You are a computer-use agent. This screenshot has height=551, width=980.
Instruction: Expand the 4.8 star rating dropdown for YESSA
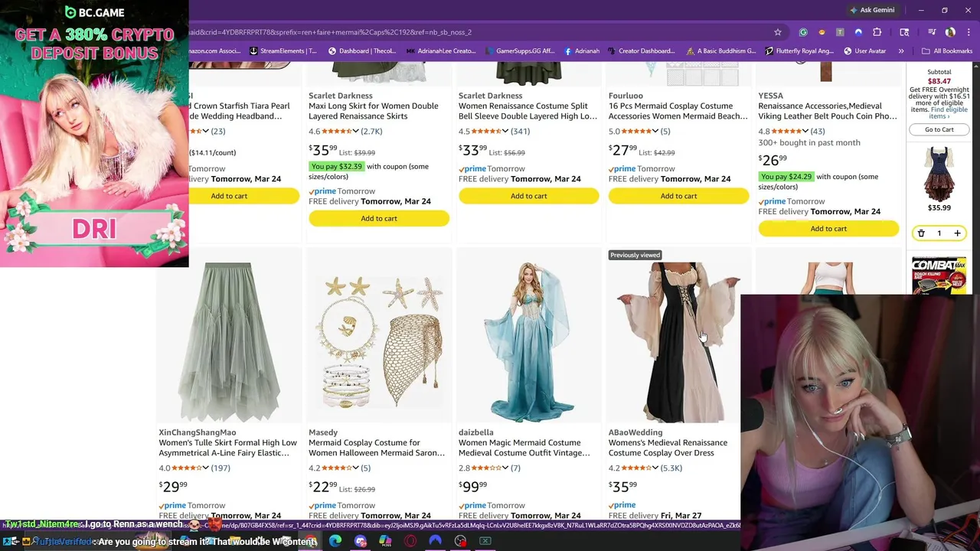[x=805, y=132]
